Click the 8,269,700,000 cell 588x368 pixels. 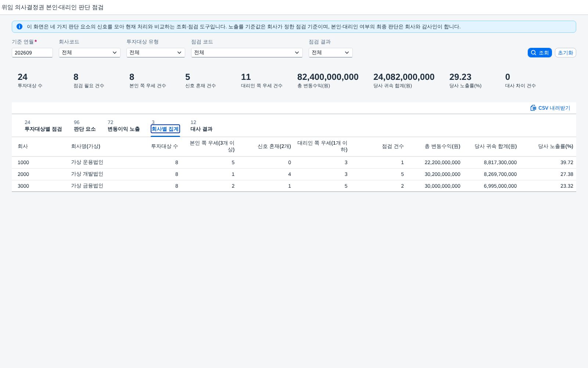(500, 174)
